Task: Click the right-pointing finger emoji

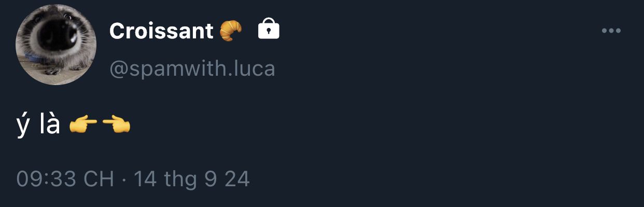Action: 83,125
